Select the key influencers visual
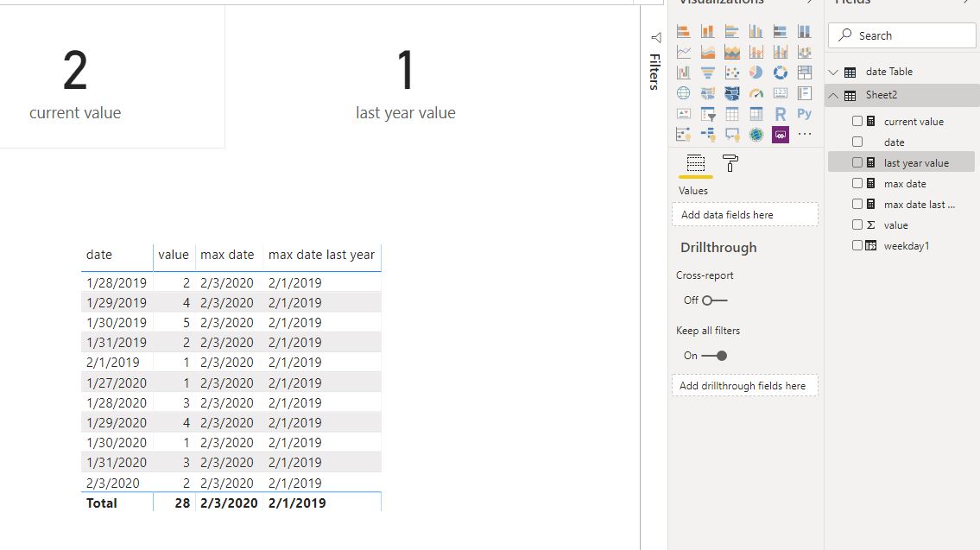 683,135
